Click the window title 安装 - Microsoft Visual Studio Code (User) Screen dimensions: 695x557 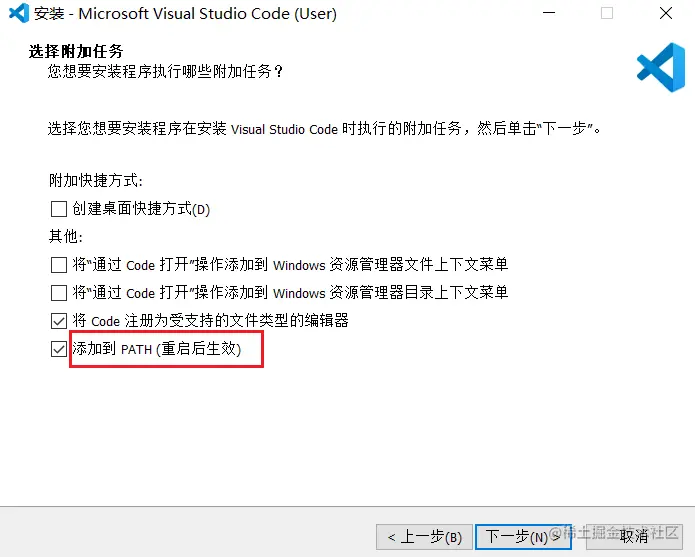[x=185, y=13]
